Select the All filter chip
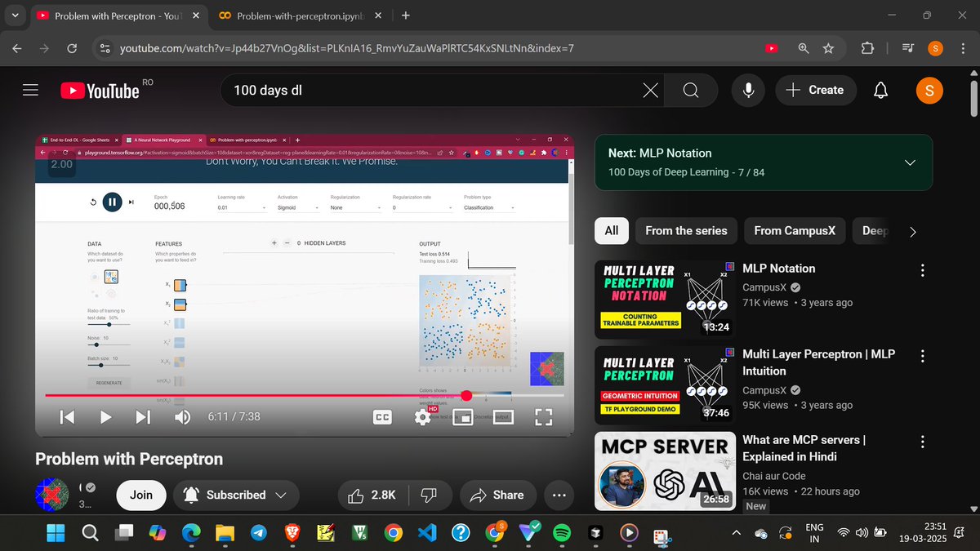This screenshot has height=551, width=980. click(612, 231)
